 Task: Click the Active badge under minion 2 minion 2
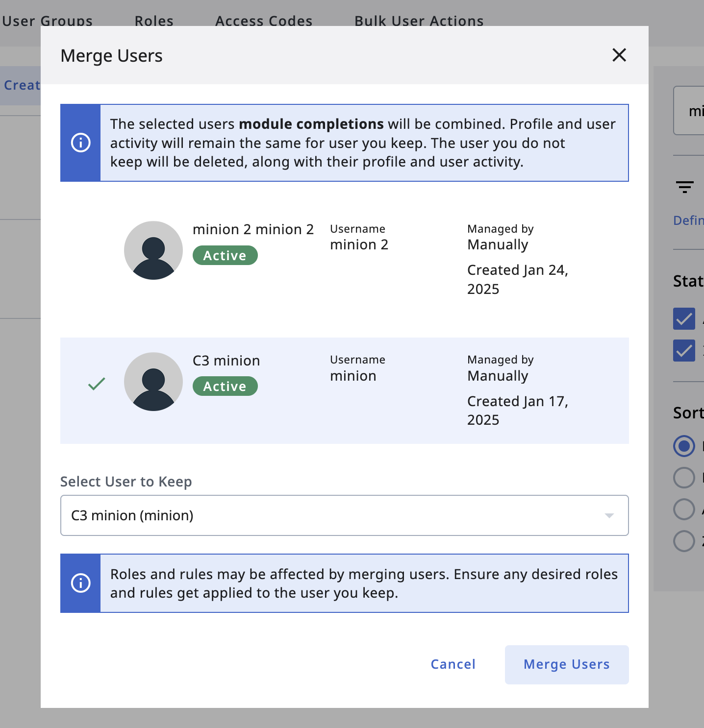pyautogui.click(x=225, y=255)
